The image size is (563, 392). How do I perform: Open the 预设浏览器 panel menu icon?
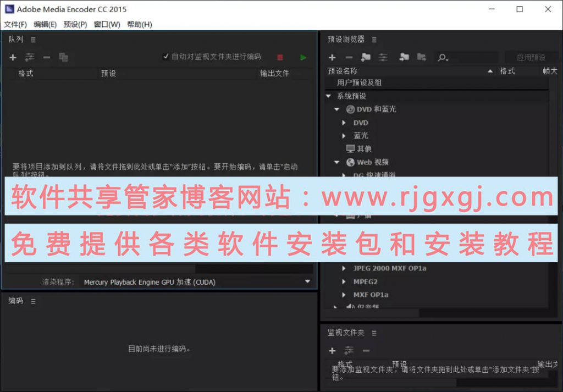(x=374, y=40)
